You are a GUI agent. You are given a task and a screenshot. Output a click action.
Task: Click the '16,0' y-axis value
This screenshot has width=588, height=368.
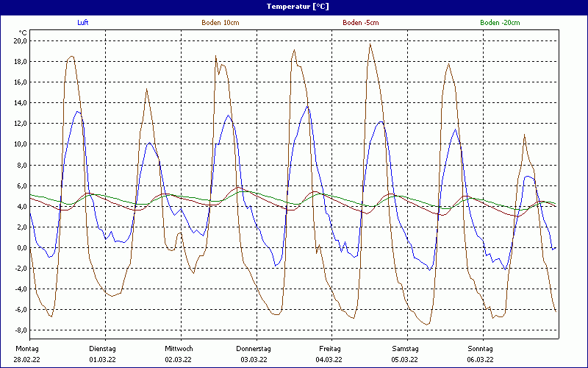click(21, 82)
